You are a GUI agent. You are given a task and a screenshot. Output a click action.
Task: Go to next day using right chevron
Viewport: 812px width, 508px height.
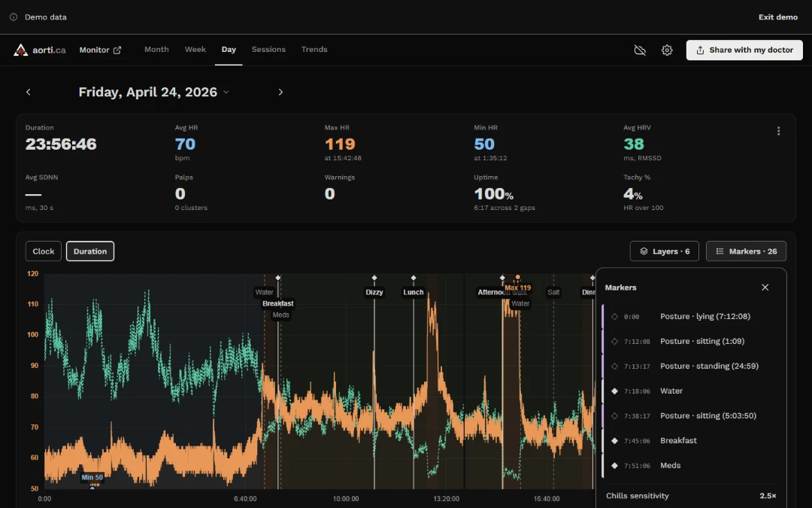tap(280, 92)
